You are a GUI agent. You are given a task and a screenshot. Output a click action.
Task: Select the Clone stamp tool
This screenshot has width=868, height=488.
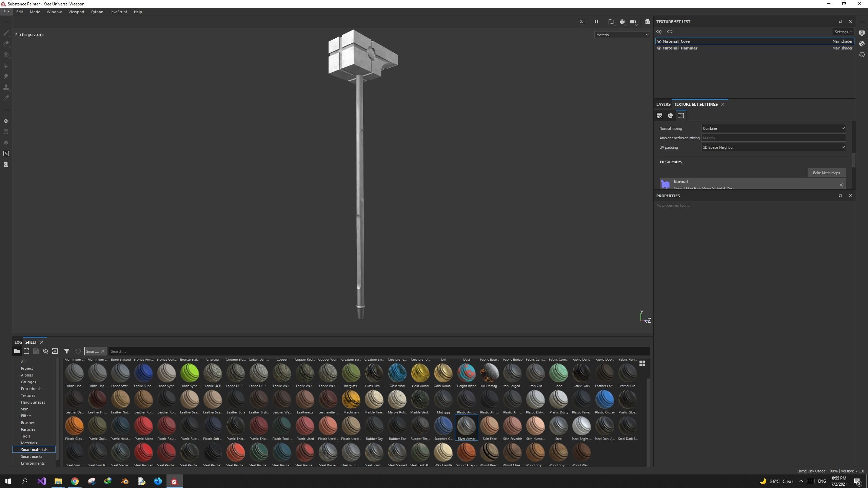pos(6,87)
